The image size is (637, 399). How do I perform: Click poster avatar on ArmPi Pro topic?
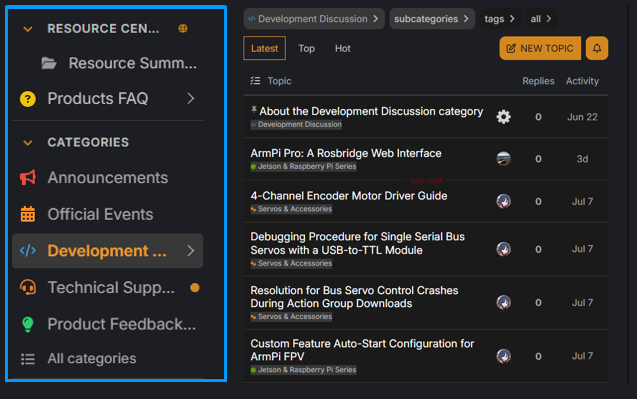coord(503,159)
